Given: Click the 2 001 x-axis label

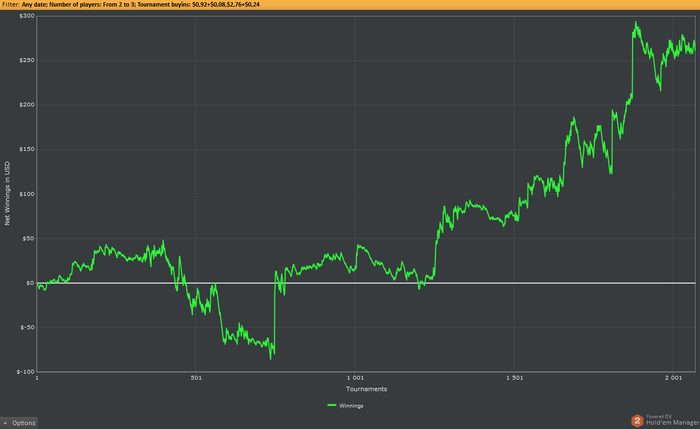Looking at the screenshot, I should point(673,378).
